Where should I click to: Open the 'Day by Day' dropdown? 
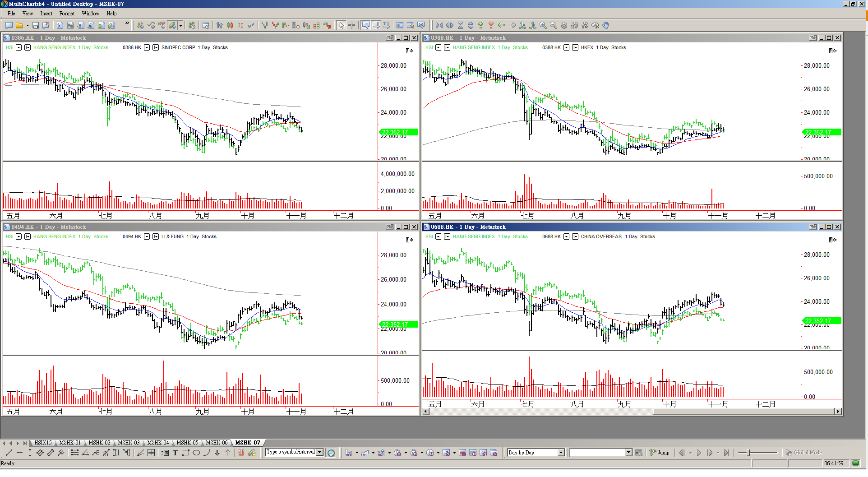point(561,453)
